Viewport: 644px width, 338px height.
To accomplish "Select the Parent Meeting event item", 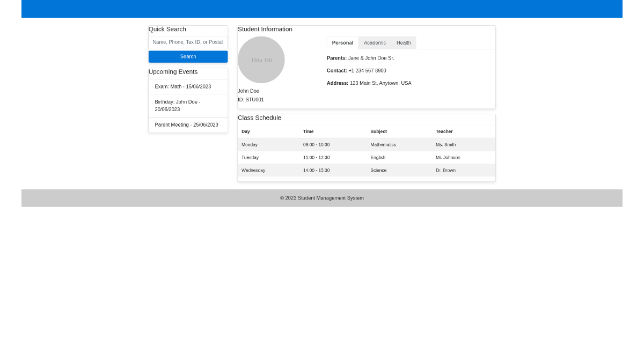I will tap(188, 125).
